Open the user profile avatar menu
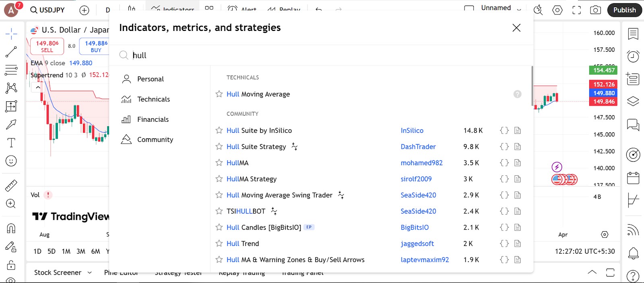The height and width of the screenshot is (283, 644). 11,10
